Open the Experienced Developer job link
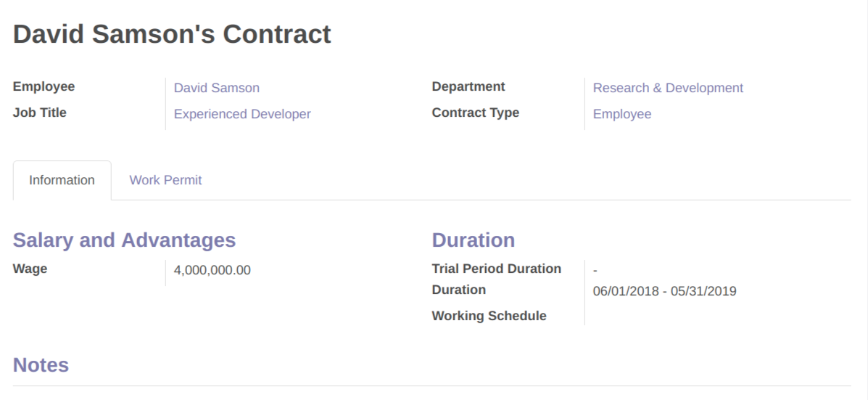This screenshot has width=868, height=400. click(x=242, y=114)
